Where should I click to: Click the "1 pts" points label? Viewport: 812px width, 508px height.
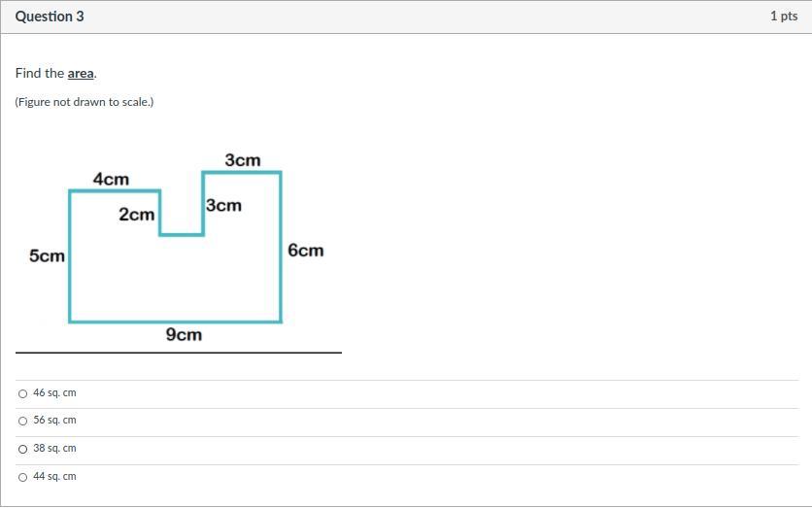click(x=783, y=17)
